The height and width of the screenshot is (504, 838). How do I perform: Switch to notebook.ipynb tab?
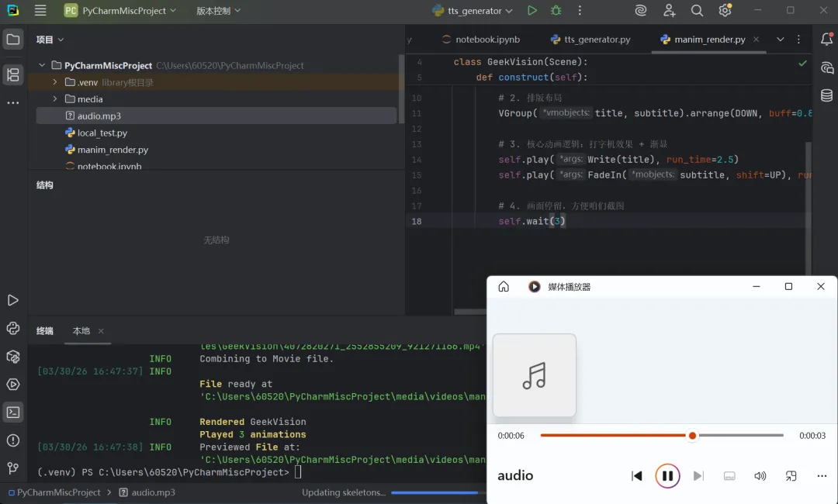coord(481,39)
